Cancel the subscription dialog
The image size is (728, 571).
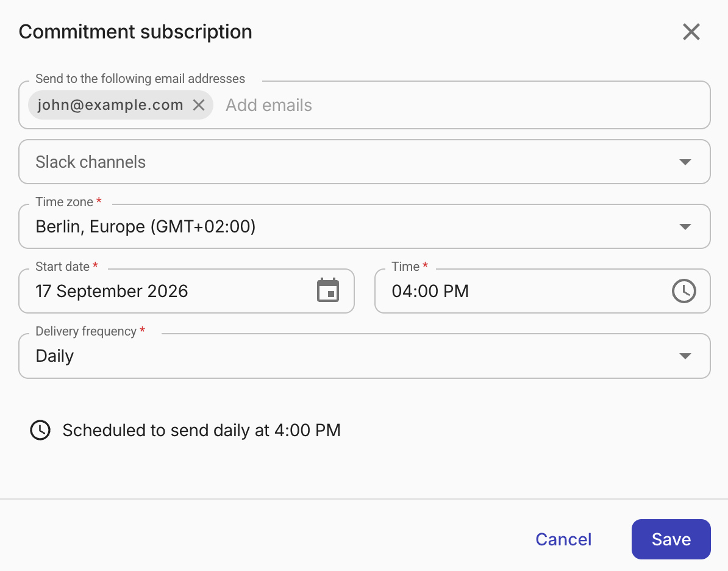click(563, 539)
